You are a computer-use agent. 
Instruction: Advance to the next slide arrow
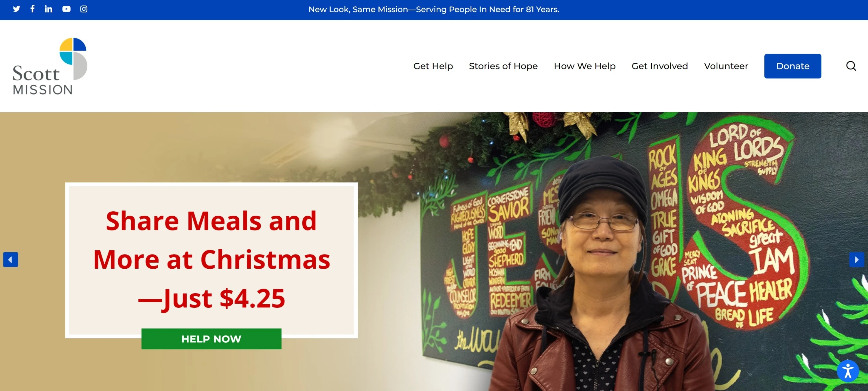click(x=857, y=260)
